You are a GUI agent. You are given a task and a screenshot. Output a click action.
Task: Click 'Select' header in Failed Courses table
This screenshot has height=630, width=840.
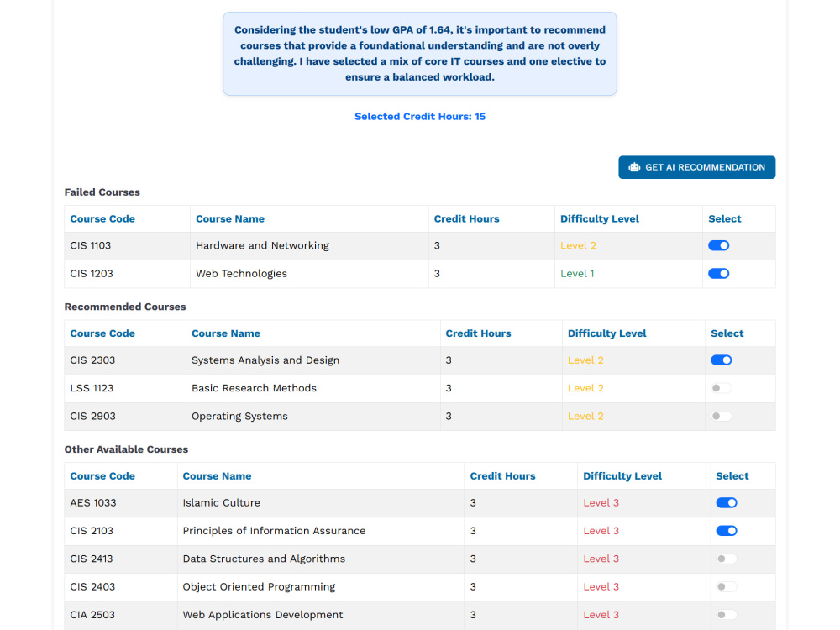(724, 218)
